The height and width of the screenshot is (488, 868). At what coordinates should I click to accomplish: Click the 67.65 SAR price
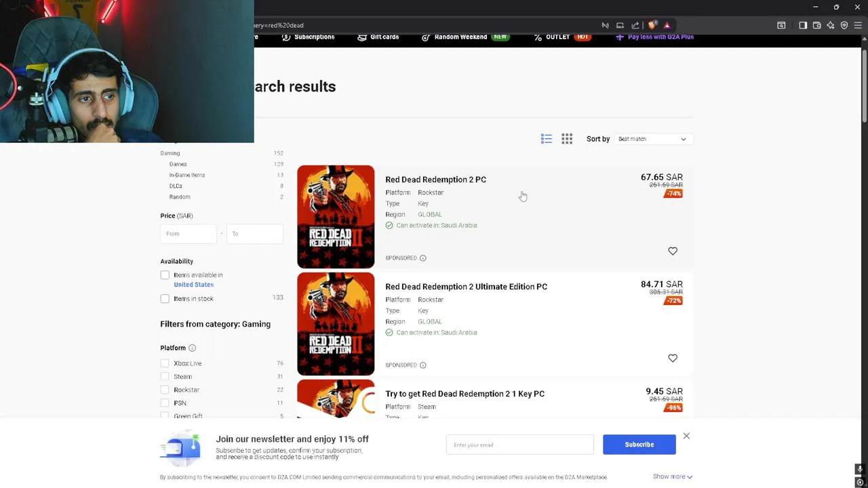[x=661, y=178]
